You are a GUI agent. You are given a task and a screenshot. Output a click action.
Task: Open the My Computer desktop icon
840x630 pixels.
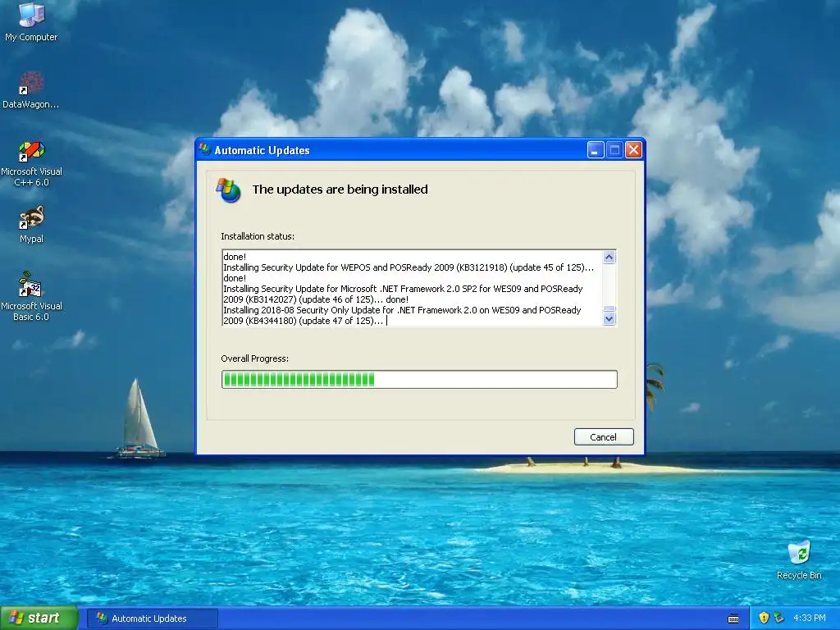pos(31,21)
